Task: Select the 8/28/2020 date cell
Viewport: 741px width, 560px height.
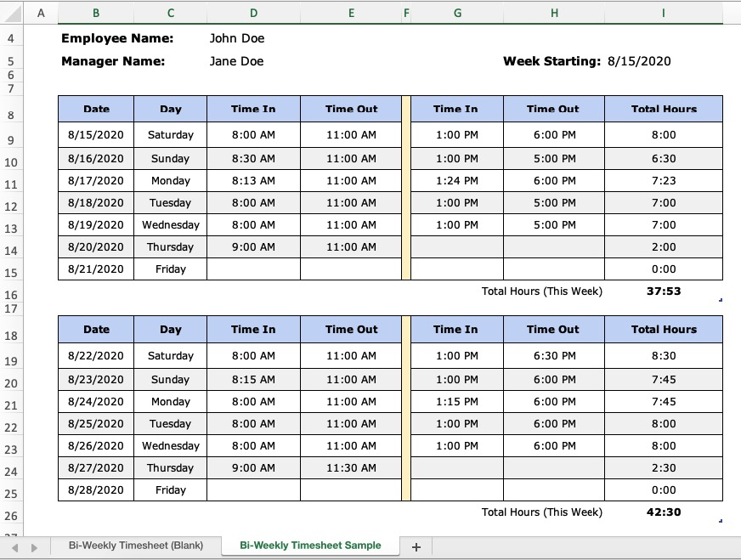Action: click(x=96, y=490)
